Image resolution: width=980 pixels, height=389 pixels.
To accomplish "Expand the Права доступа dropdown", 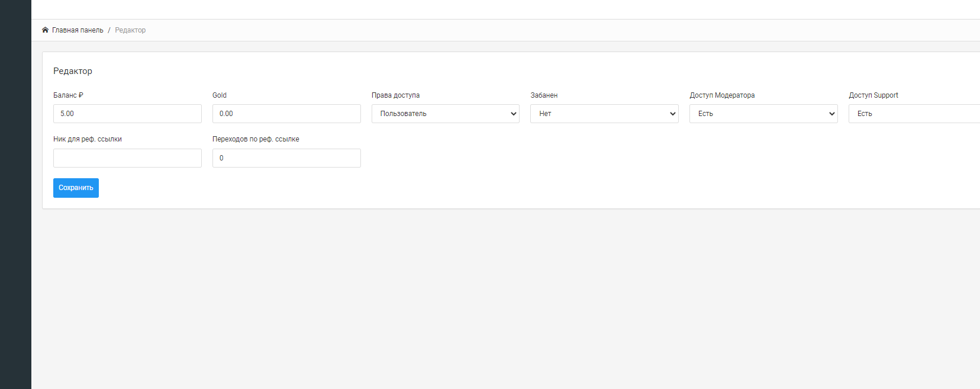I will pos(445,114).
